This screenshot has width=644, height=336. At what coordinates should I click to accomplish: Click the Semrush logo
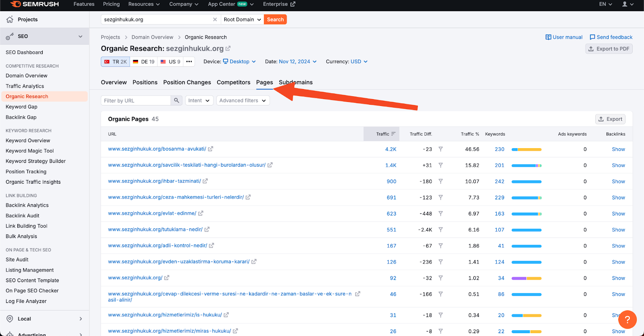click(35, 4)
